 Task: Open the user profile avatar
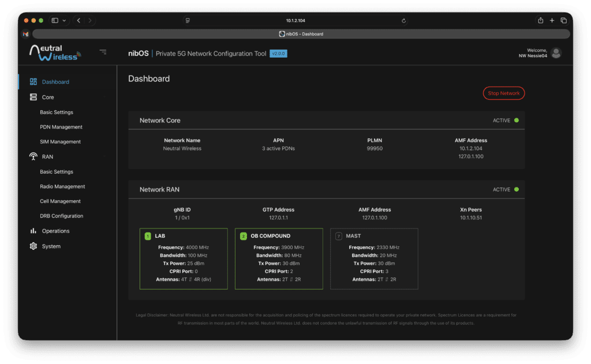(x=556, y=53)
